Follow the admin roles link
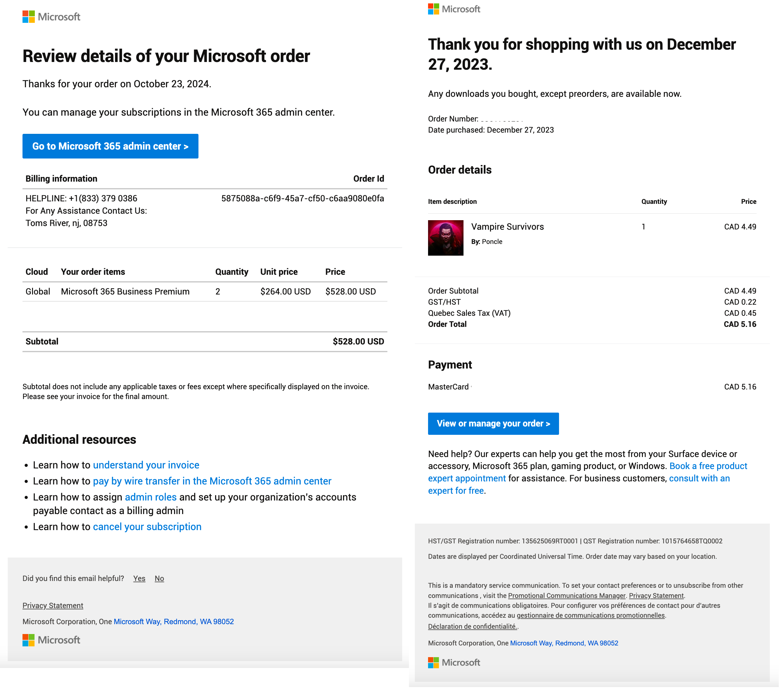Screen dimensions: 784x692 click(x=151, y=497)
